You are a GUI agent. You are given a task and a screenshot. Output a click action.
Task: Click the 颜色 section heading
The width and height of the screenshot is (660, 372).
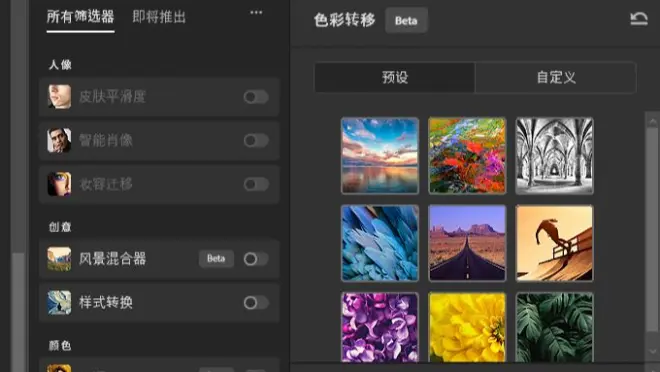pos(60,345)
